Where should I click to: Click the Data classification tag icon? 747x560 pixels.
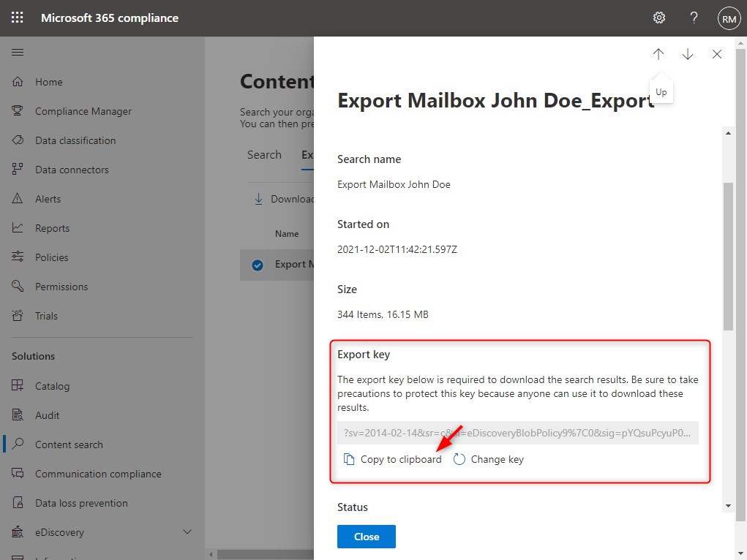point(18,140)
